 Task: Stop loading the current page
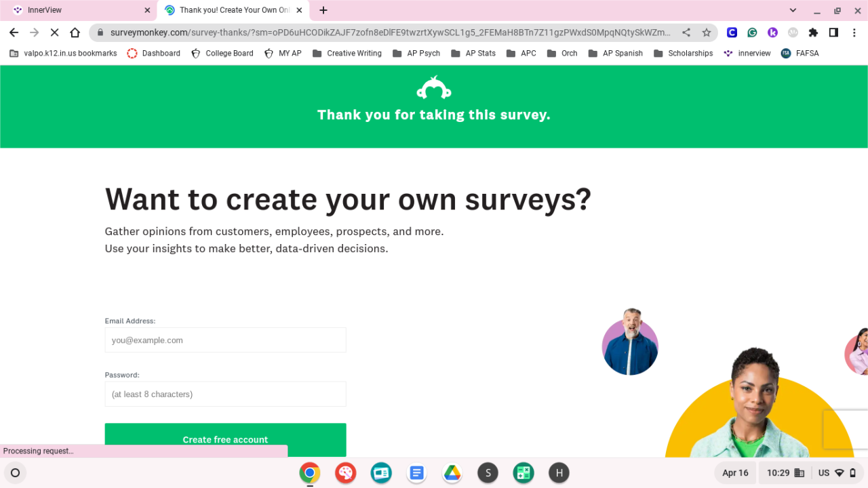tap(54, 33)
